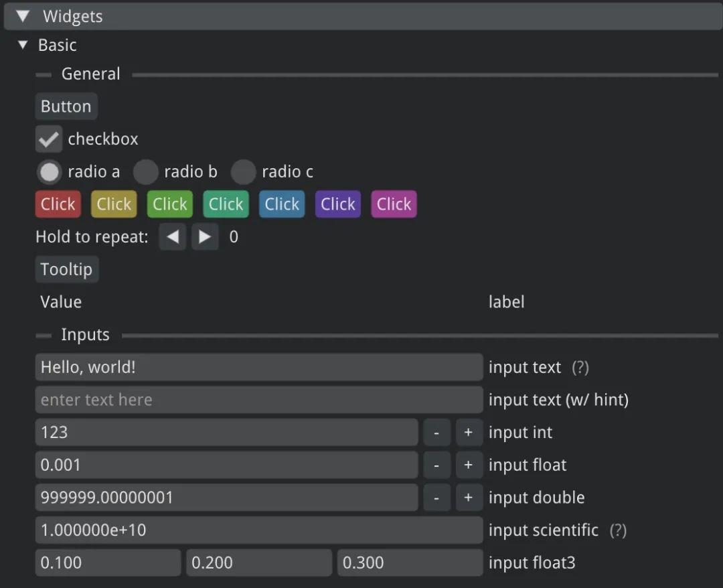Toggle the checkbox off
Viewport: 723px width, 588px height.
(x=48, y=139)
